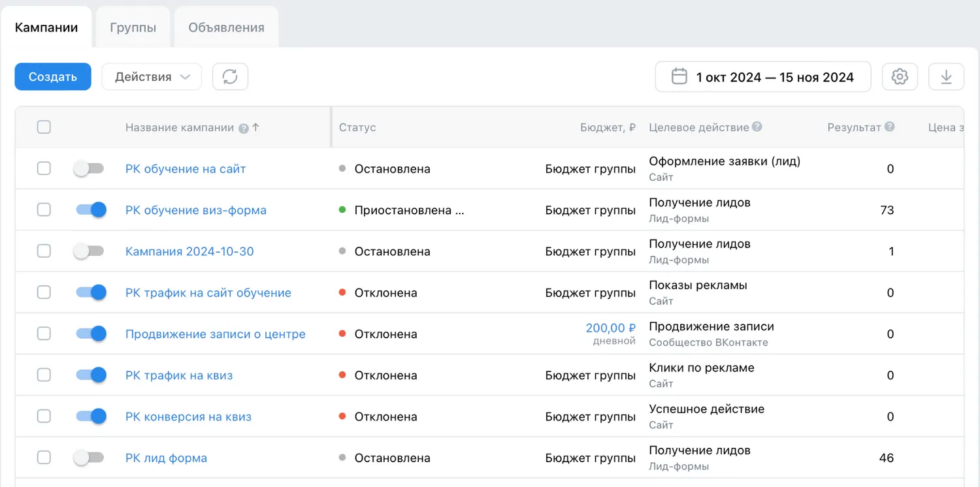Open campaign РК конверсия на квиз
The image size is (980, 487).
(x=188, y=416)
